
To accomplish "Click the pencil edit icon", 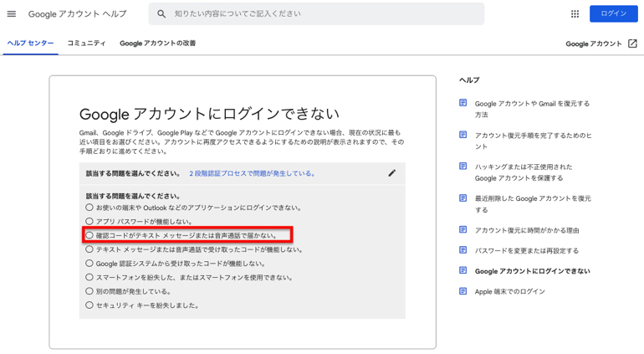I will [x=392, y=173].
